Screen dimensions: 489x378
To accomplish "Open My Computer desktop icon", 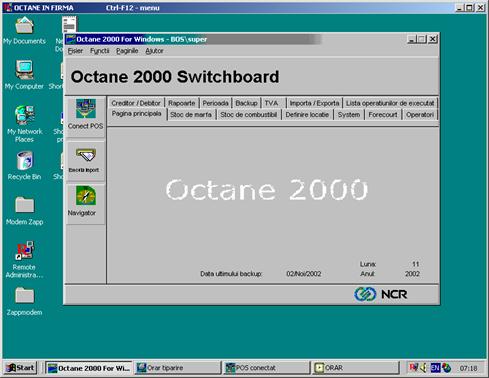I will (x=24, y=70).
